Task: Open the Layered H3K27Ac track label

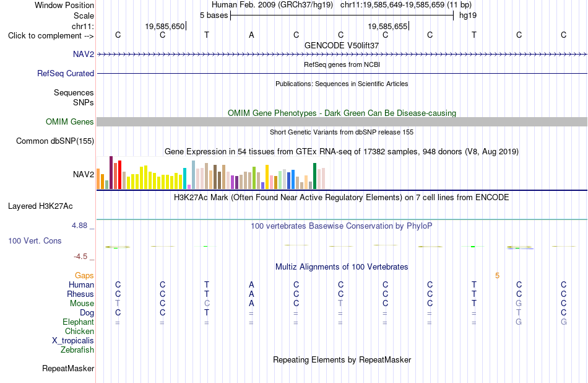Action: pyautogui.click(x=40, y=206)
